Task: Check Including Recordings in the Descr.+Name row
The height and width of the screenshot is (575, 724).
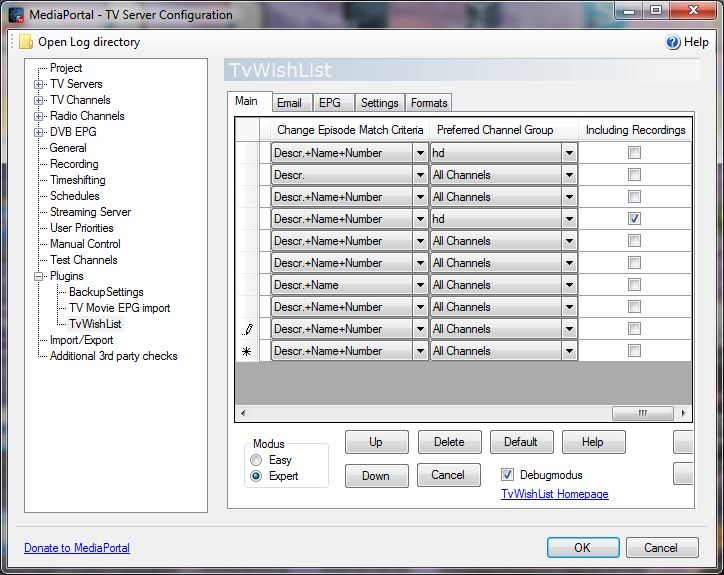Action: pyautogui.click(x=634, y=284)
